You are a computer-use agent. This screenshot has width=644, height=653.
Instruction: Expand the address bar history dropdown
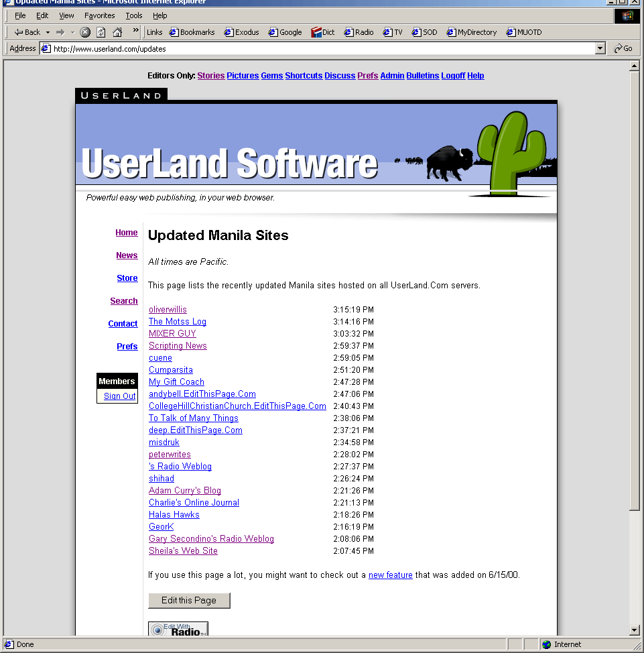(x=600, y=48)
